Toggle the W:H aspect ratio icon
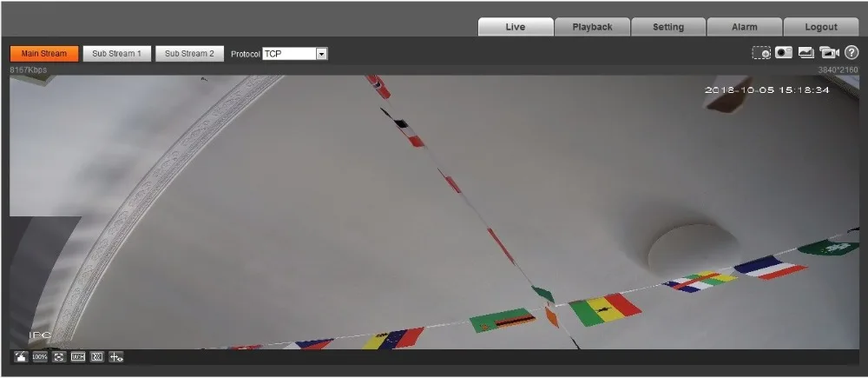 [x=77, y=357]
